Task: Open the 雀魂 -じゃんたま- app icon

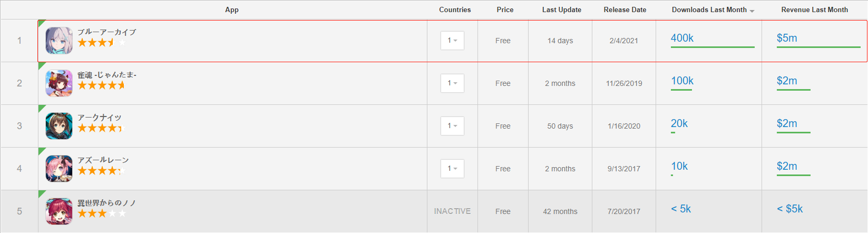Action: click(x=59, y=83)
